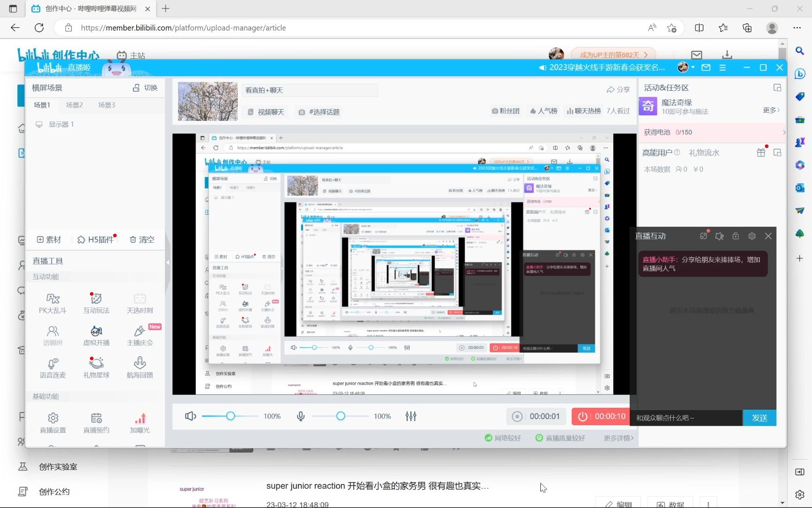Open the 人气榜 popularity ranking
This screenshot has width=812, height=508.
(543, 111)
